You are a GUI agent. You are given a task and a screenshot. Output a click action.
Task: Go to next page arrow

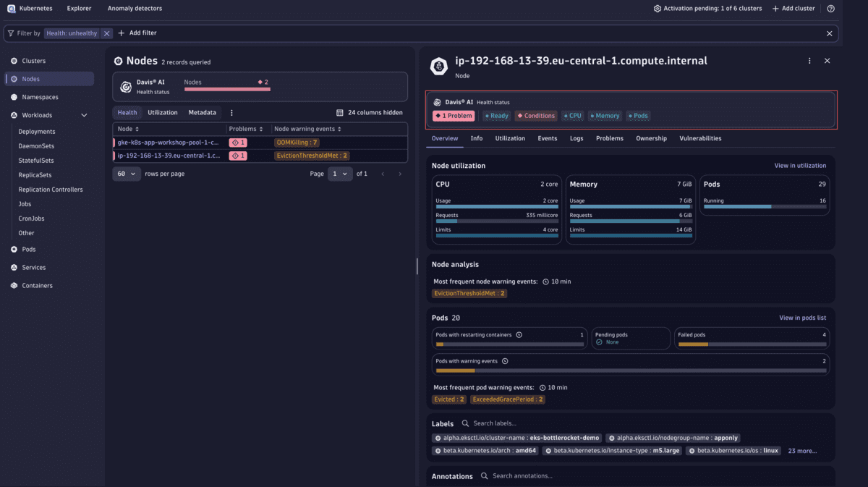(400, 174)
